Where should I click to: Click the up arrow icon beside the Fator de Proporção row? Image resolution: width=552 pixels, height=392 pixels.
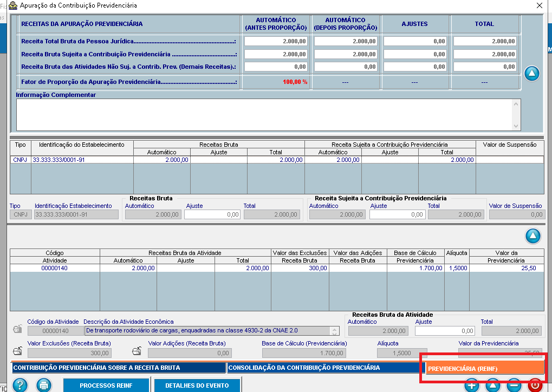(x=531, y=74)
